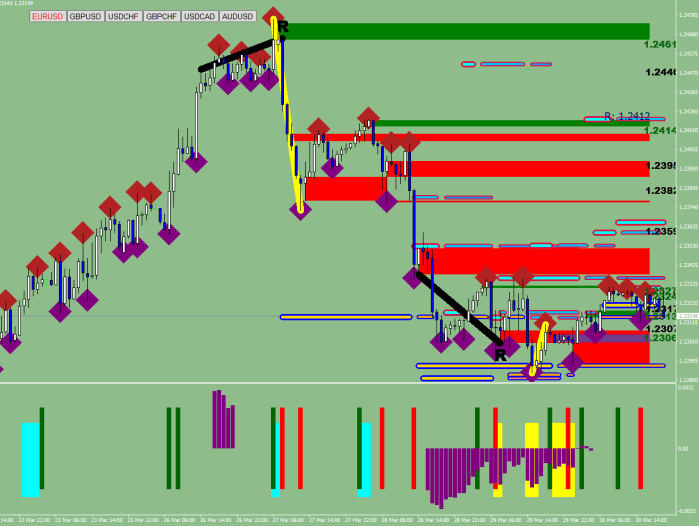Screen dimensions: 699x526
Task: Switch chart to AUDUSD
Action: click(238, 17)
